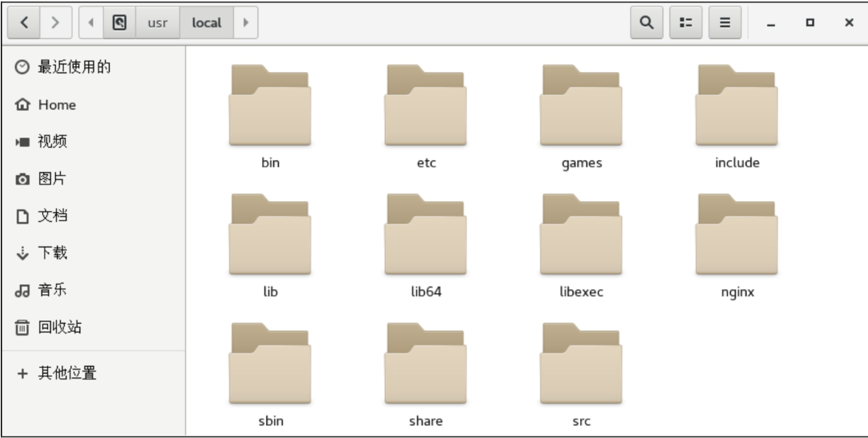Image resolution: width=868 pixels, height=438 pixels.
Task: Open the search tool
Action: (647, 22)
